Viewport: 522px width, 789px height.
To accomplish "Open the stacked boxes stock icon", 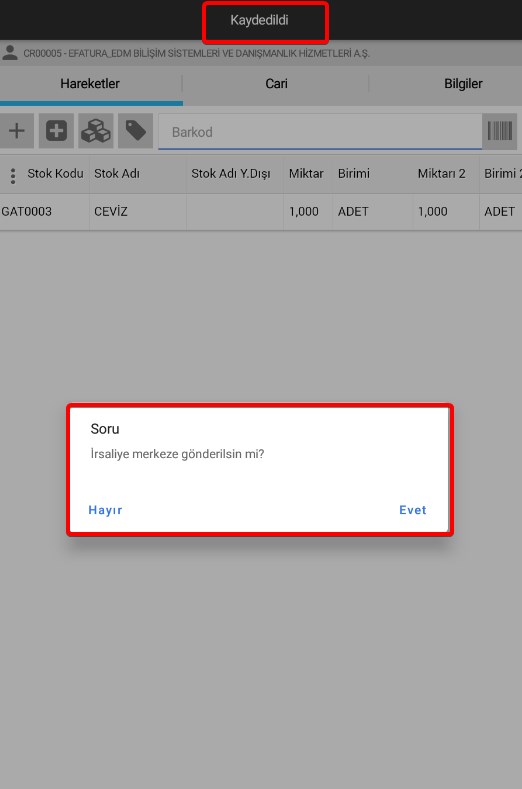I will [96, 131].
